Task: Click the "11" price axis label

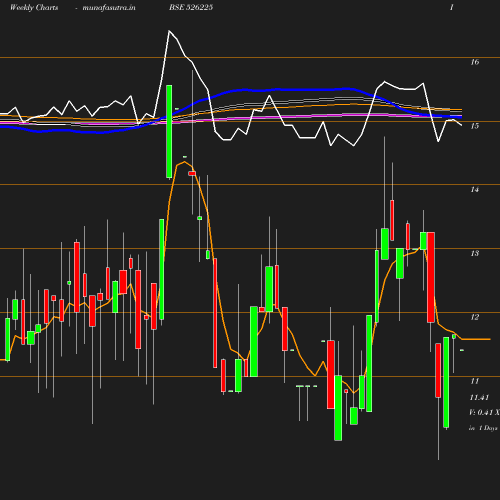Action: 475,381
